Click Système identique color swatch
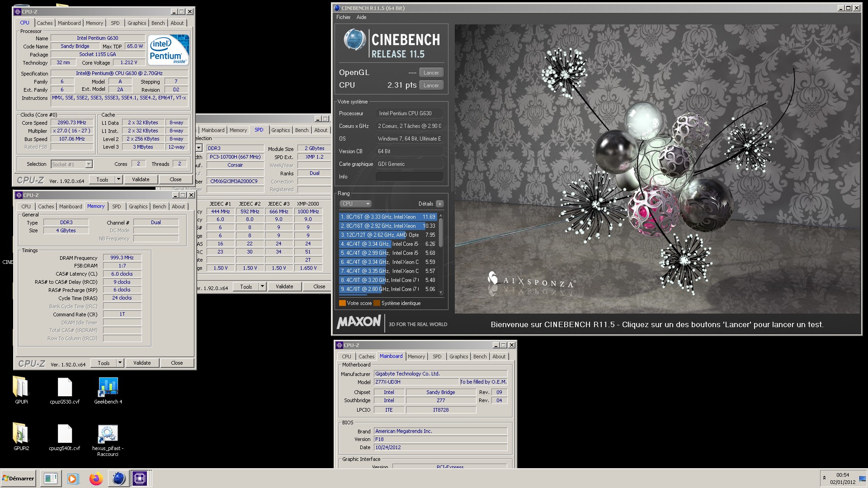Viewport: 868px width, 488px height. click(377, 303)
